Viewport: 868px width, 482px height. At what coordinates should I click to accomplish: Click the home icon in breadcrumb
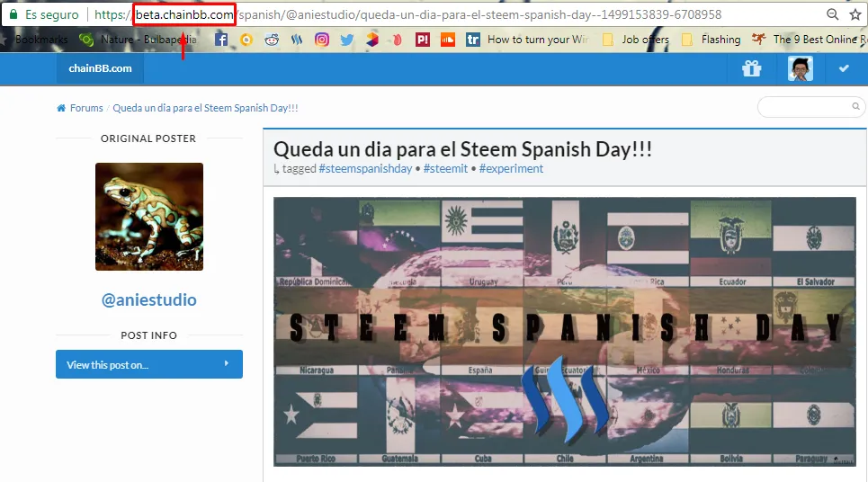61,108
